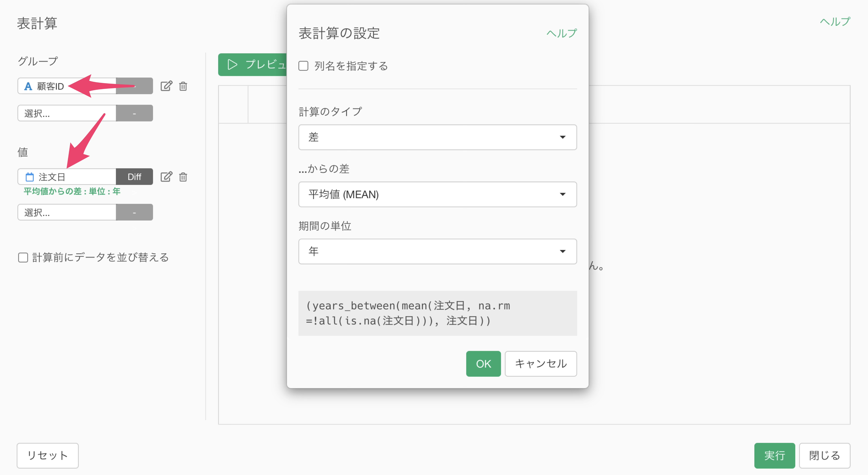
Task: Toggle 計算前にデータを並び替える checkbox
Action: tap(23, 258)
